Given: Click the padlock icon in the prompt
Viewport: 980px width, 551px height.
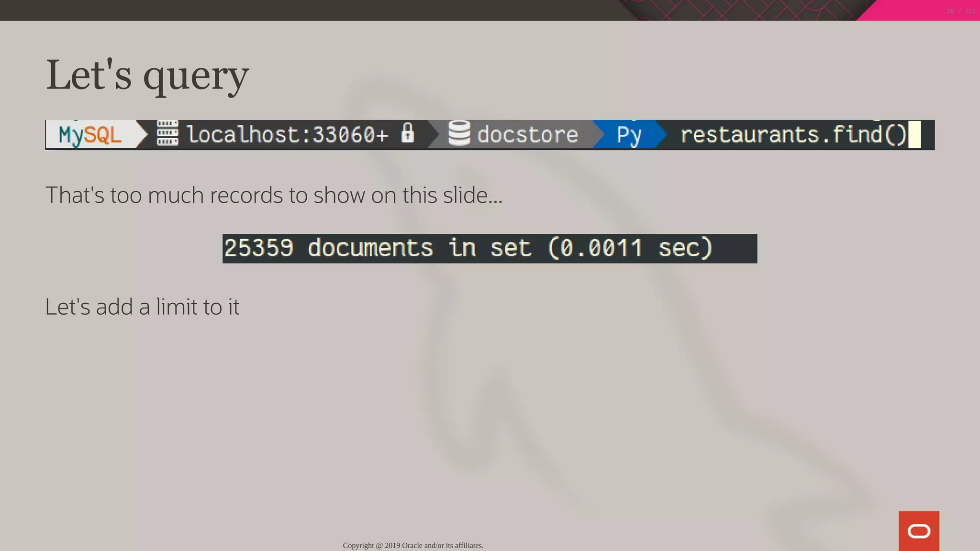Looking at the screenshot, I should point(408,132).
